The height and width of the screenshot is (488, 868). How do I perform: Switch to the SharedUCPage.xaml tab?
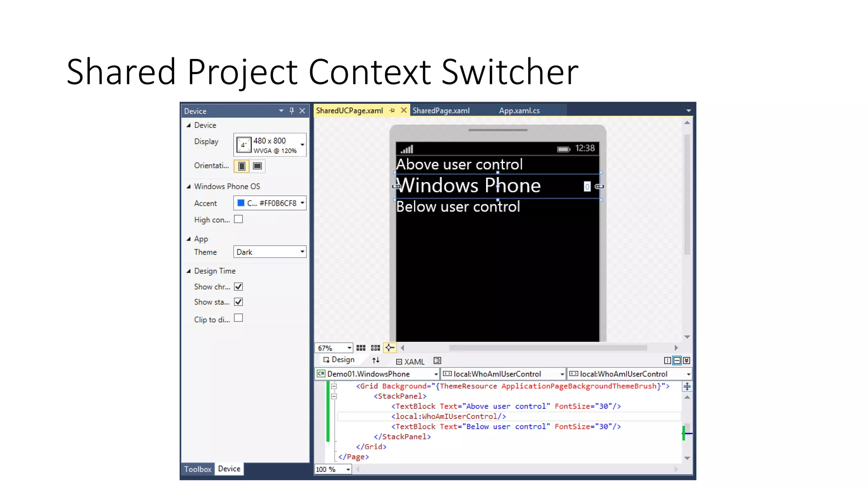[x=350, y=111]
